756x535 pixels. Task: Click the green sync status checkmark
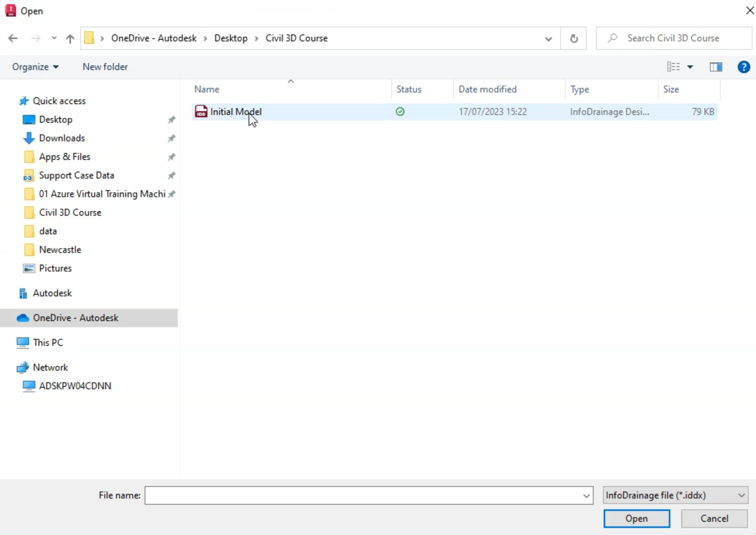(400, 112)
